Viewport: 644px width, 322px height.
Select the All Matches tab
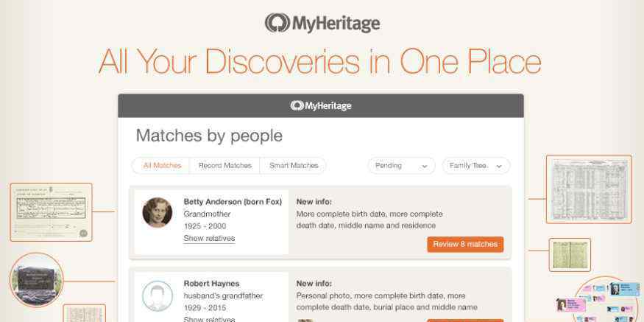[x=162, y=165]
